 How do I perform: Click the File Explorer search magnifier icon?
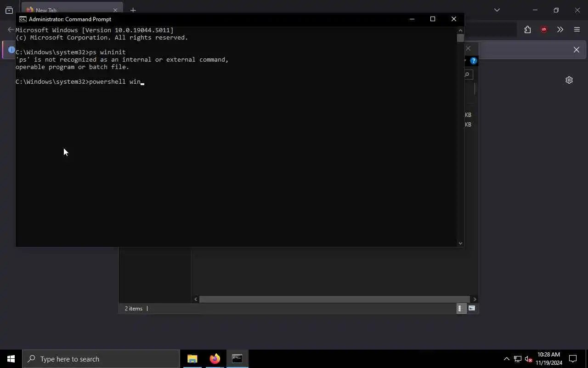[x=467, y=75]
